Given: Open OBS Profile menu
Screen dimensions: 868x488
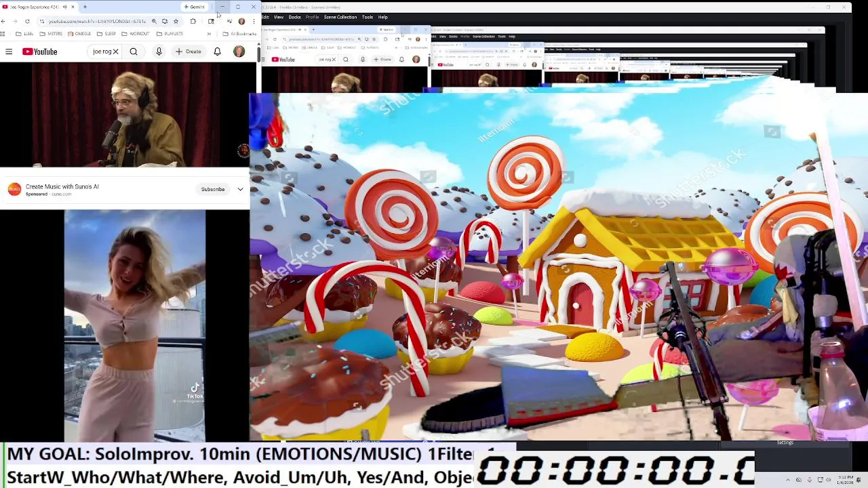Looking at the screenshot, I should (x=312, y=17).
